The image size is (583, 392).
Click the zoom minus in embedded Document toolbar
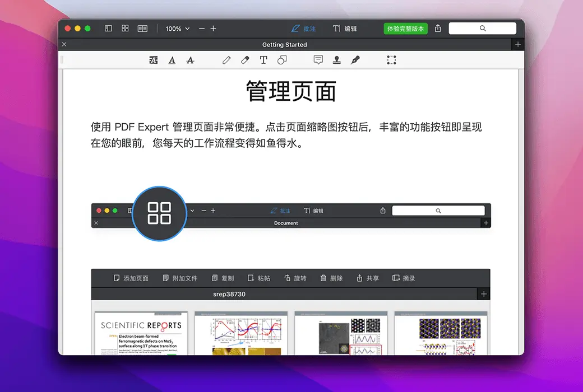click(x=203, y=211)
